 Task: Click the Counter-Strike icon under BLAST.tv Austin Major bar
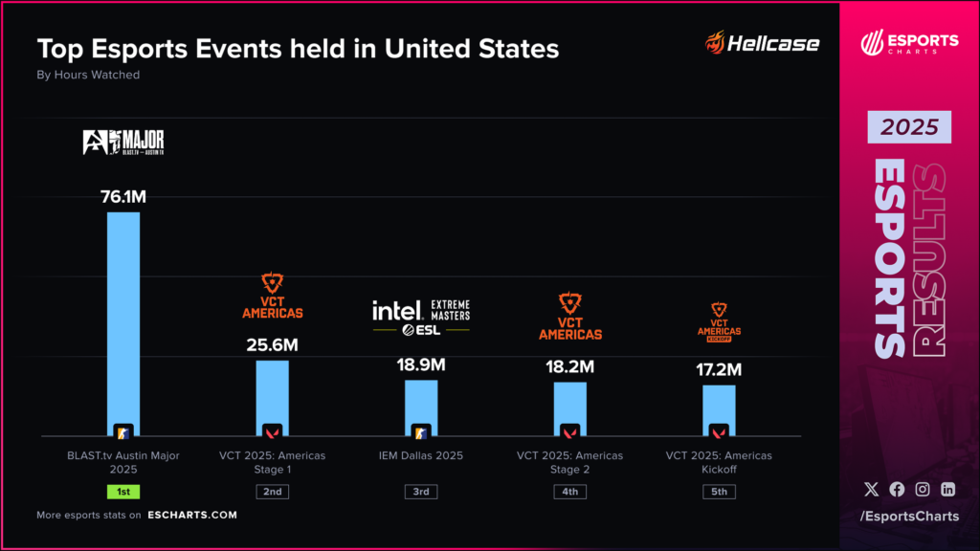[x=122, y=430]
